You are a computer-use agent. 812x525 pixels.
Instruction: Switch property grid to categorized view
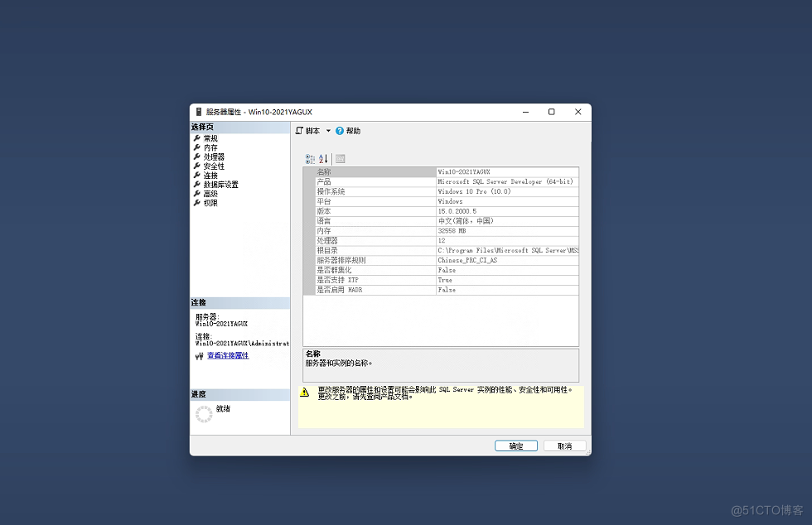pos(310,159)
